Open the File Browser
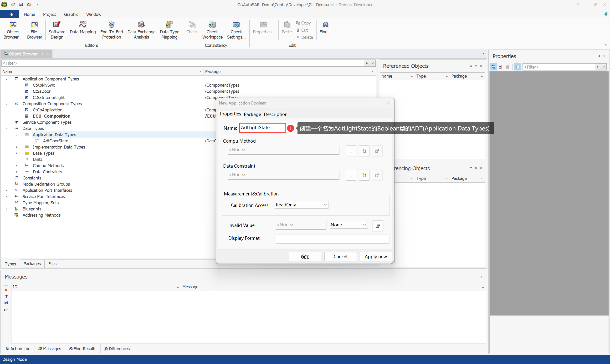 pyautogui.click(x=34, y=30)
